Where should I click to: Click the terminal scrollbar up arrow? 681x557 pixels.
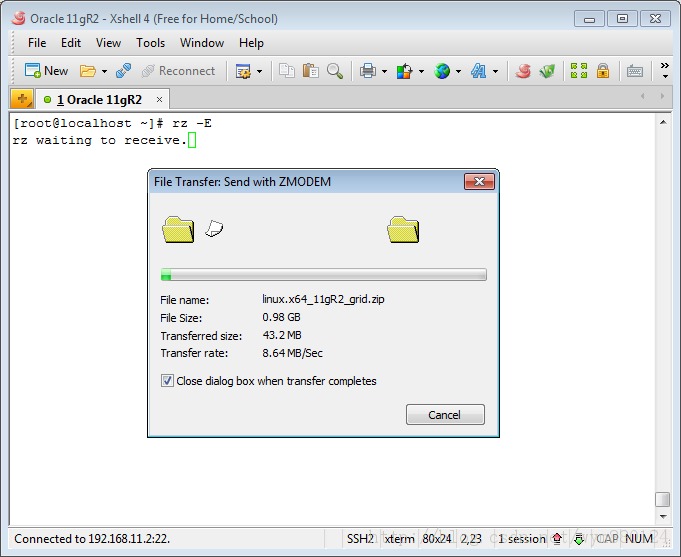point(663,122)
